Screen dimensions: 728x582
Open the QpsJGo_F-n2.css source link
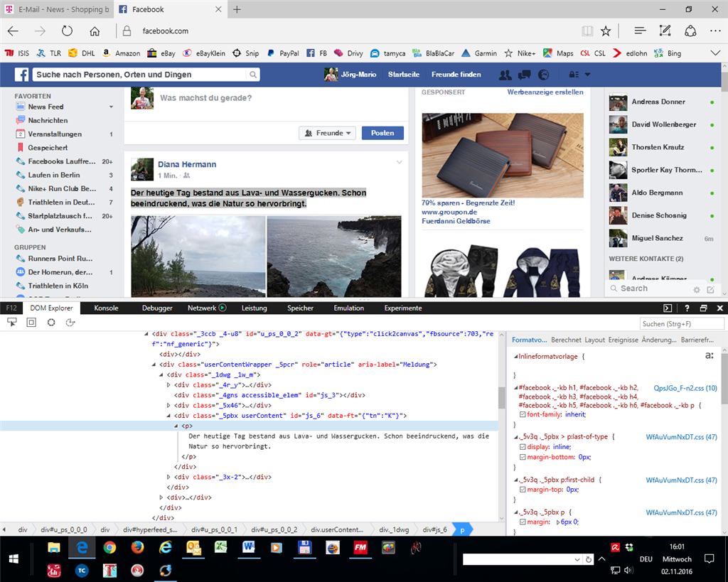click(x=685, y=388)
